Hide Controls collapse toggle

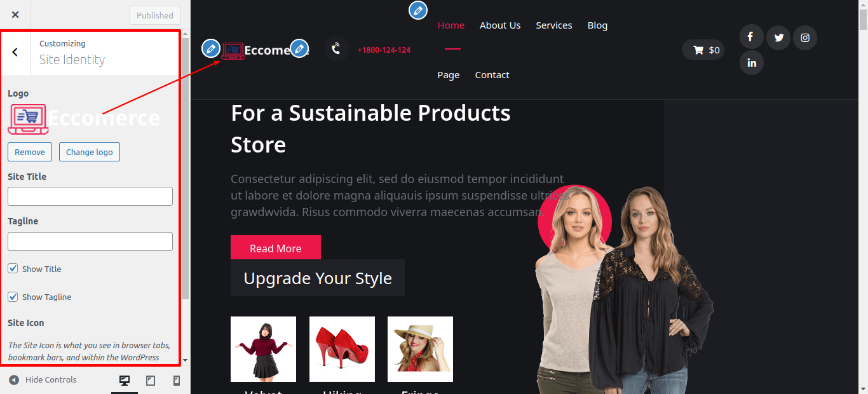coord(43,379)
